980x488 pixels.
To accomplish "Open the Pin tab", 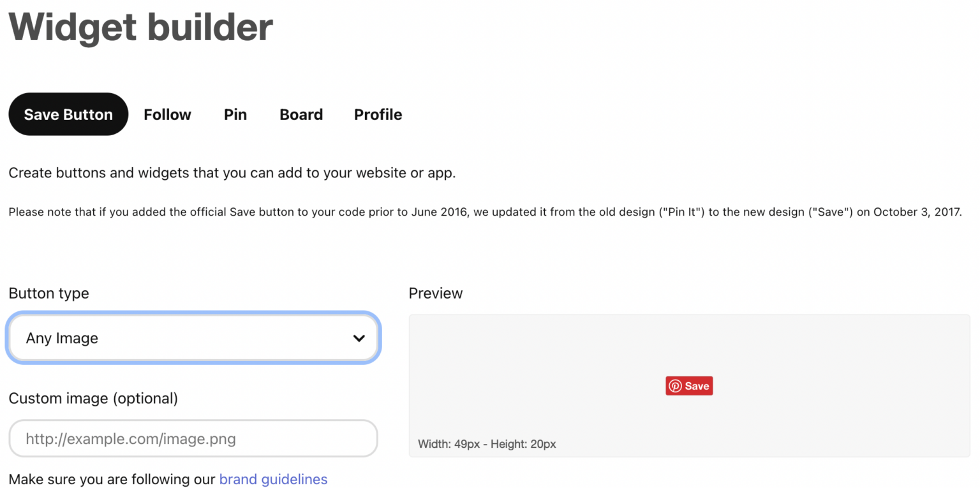I will pos(235,114).
